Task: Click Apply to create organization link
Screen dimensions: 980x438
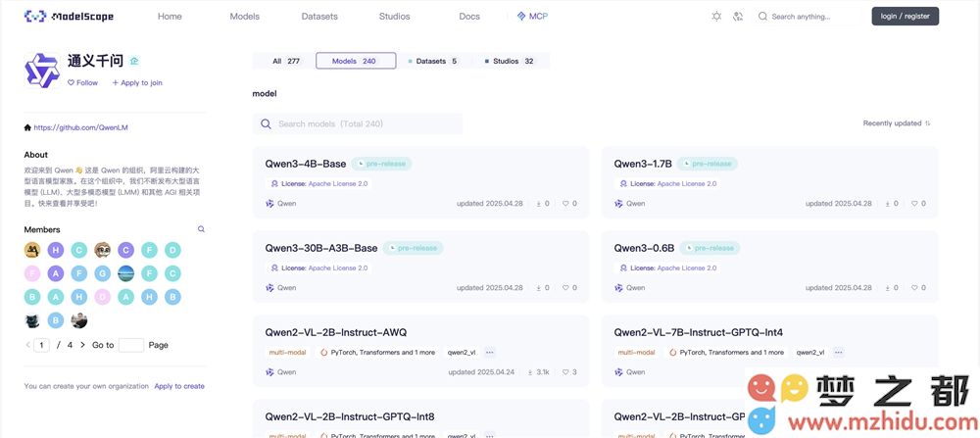Action: pyautogui.click(x=179, y=386)
